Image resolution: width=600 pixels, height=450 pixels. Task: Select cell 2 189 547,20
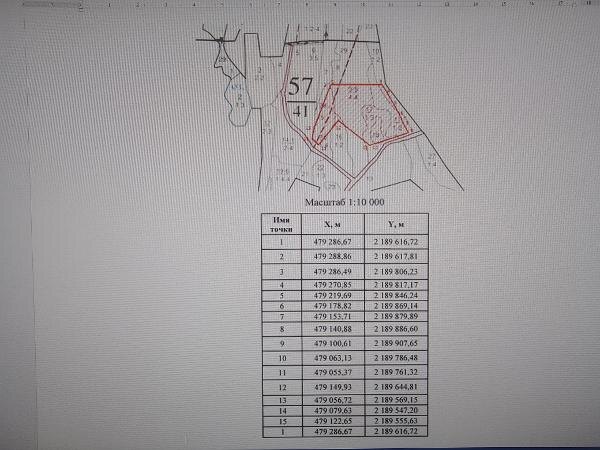pyautogui.click(x=396, y=411)
